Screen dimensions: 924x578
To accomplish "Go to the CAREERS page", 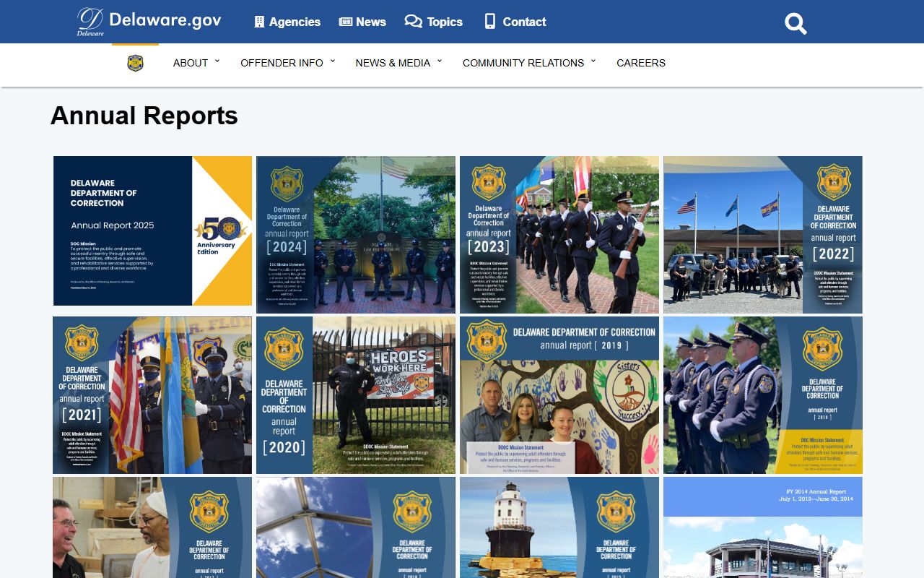I will (x=641, y=63).
